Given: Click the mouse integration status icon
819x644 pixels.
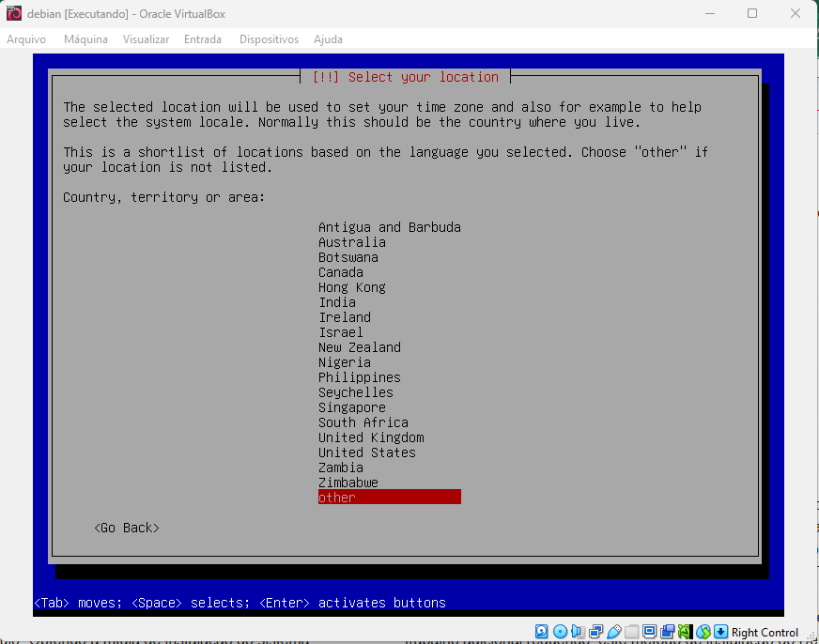Looking at the screenshot, I should 703,632.
